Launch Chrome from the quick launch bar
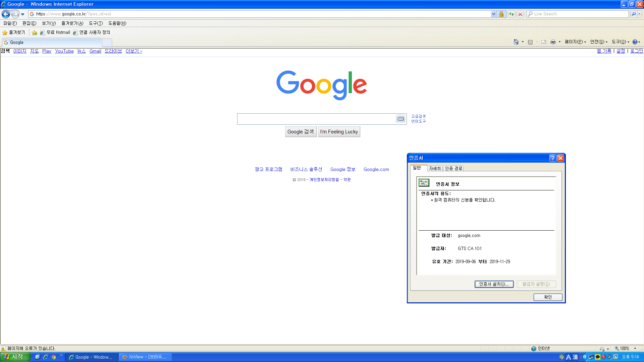This screenshot has width=644, height=362. pyautogui.click(x=53, y=357)
